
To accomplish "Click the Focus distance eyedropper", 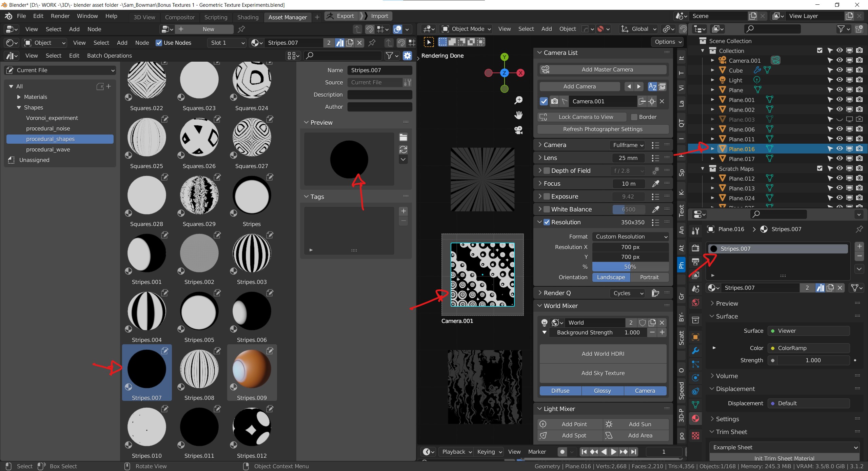I will pyautogui.click(x=655, y=183).
